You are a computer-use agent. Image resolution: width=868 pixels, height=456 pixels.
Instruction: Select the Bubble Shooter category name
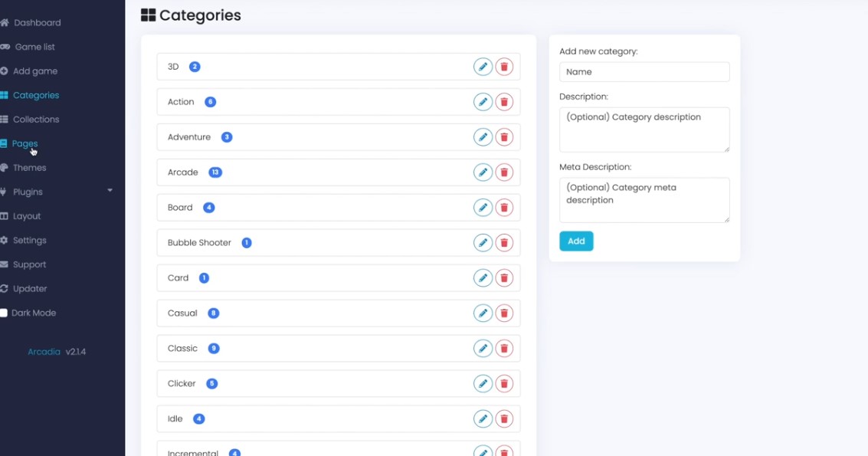[x=199, y=243]
